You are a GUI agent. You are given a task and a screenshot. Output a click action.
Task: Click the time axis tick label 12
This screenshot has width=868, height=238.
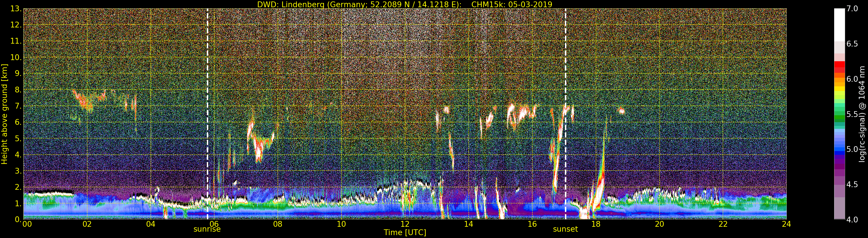(405, 224)
